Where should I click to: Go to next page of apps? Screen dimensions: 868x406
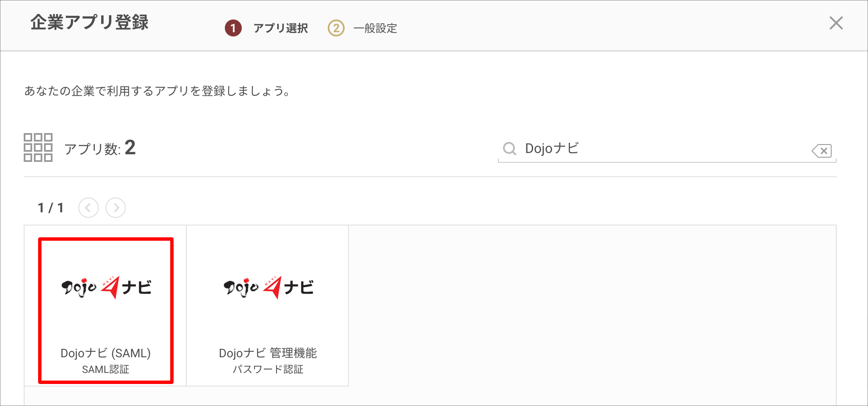point(116,208)
